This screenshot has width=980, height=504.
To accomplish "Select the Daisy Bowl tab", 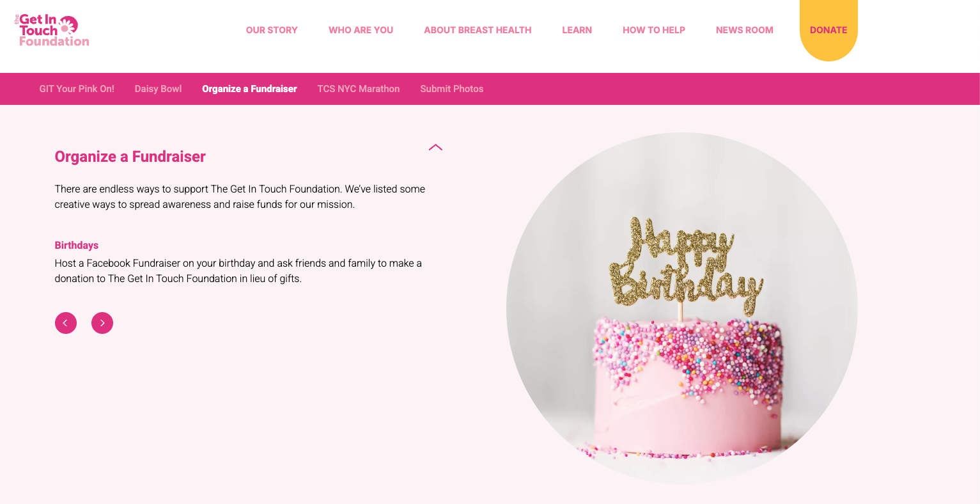I will tap(158, 89).
